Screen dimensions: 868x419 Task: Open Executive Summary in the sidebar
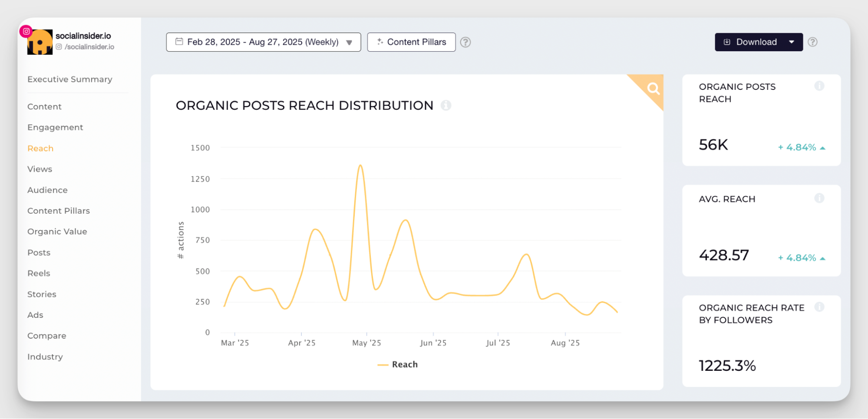tap(69, 79)
